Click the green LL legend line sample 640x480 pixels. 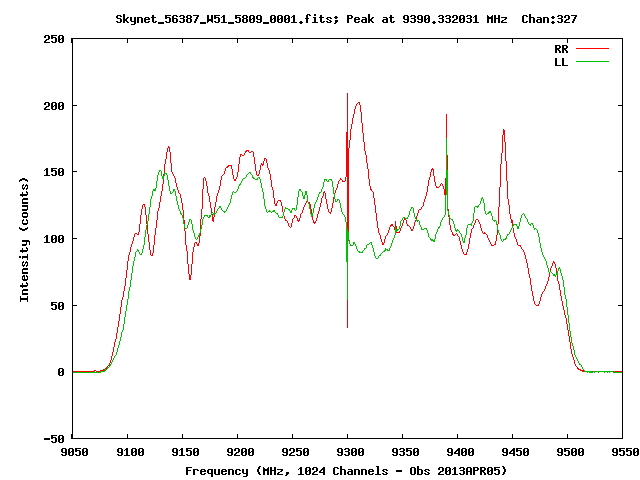pyautogui.click(x=592, y=62)
